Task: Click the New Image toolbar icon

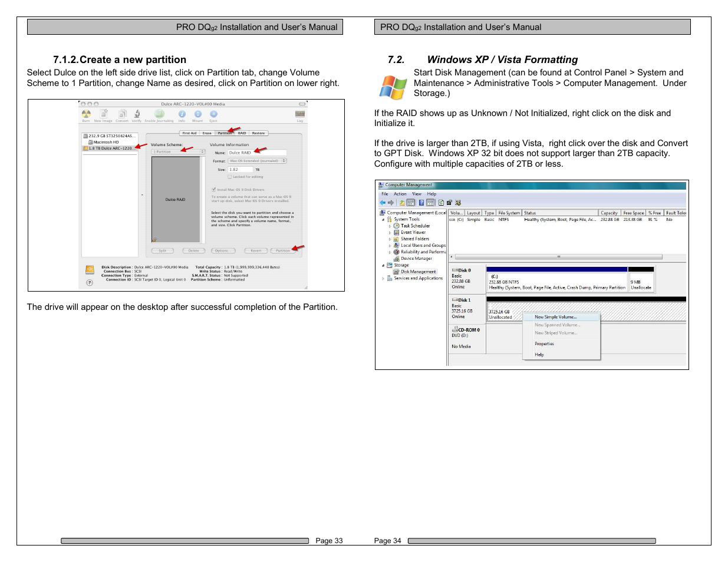Action: (103, 114)
